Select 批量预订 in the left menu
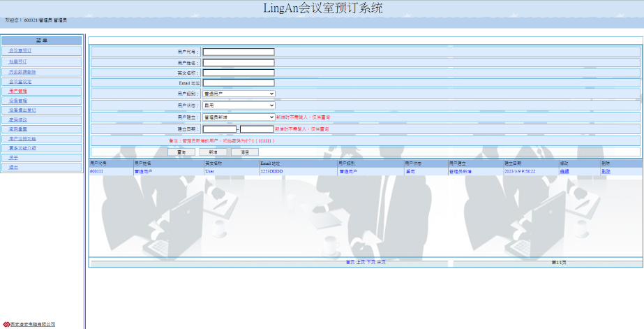The image size is (644, 329). (18, 61)
